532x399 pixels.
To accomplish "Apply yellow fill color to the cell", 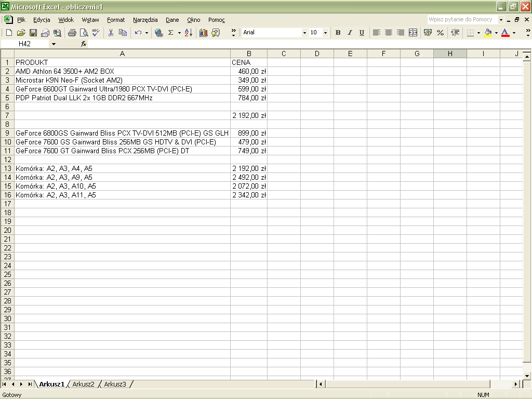I will 488,33.
